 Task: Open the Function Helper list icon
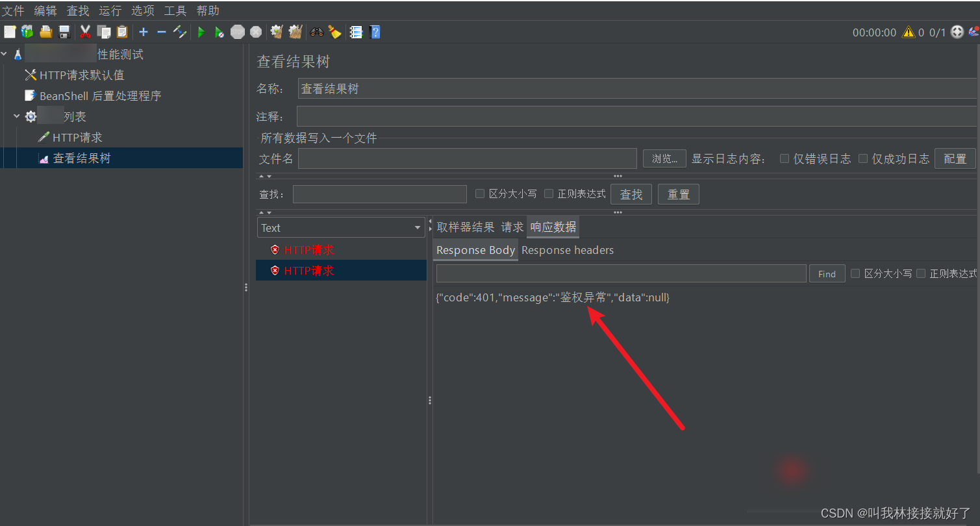tap(356, 32)
